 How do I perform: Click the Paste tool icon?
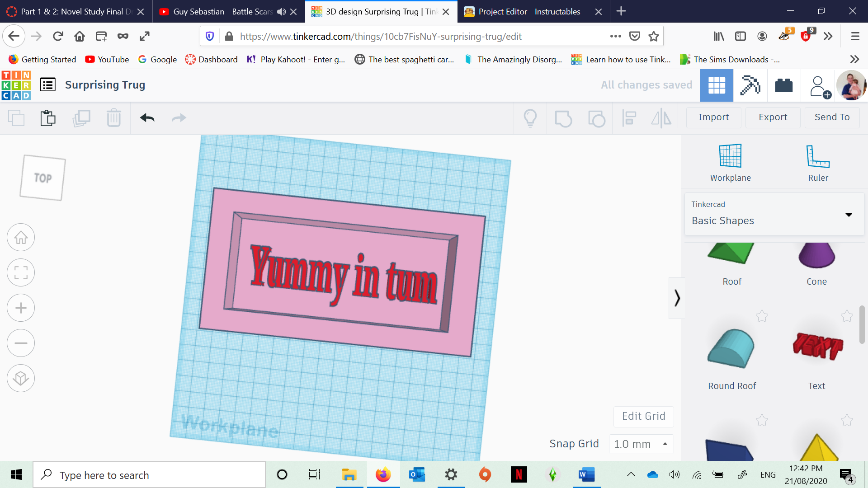point(48,118)
